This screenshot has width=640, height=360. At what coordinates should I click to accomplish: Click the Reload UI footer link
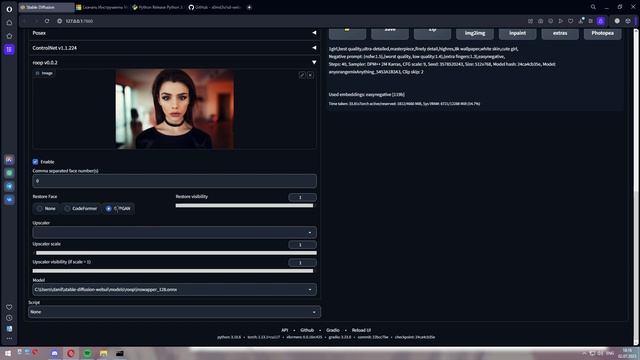361,330
